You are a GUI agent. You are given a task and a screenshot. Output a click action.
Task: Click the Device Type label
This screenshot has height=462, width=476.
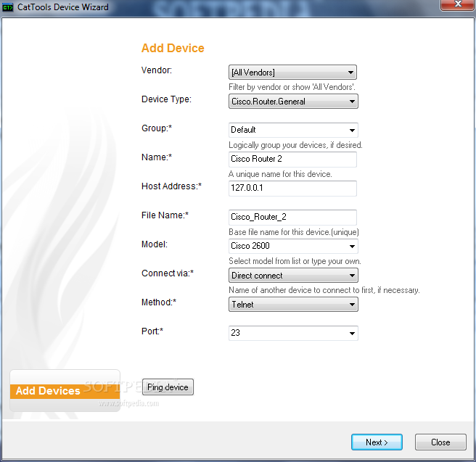[166, 99]
